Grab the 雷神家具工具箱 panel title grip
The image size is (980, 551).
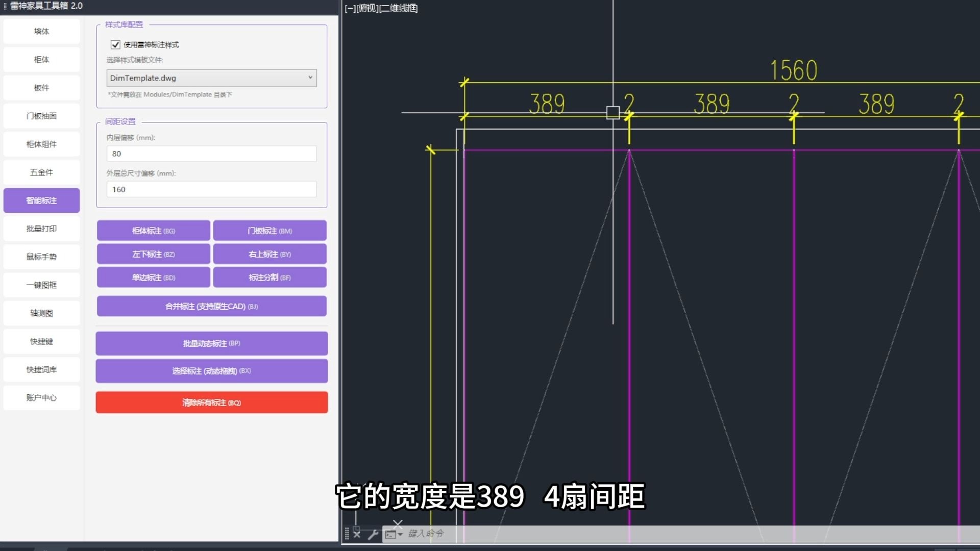click(5, 6)
